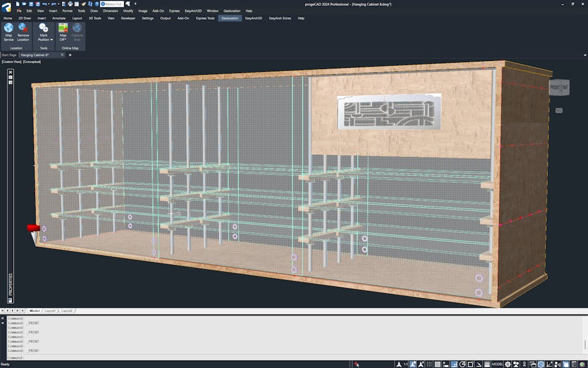Click the Map Service icon

click(x=9, y=32)
